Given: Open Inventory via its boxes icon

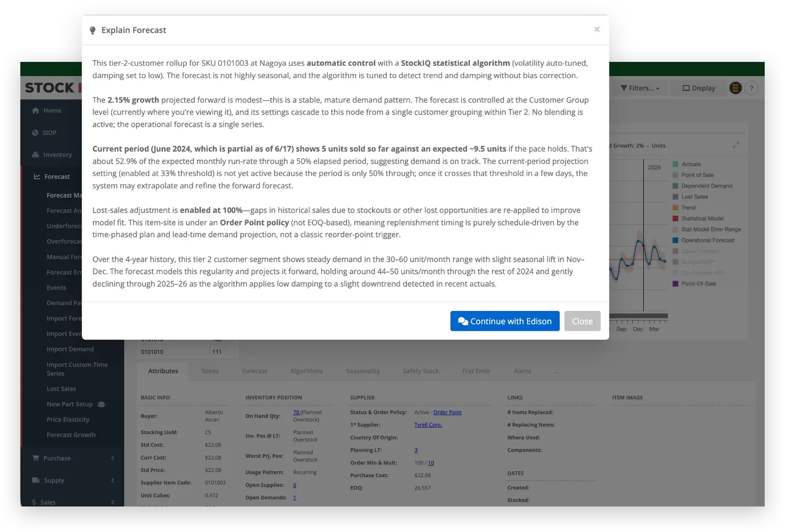Looking at the screenshot, I should (x=35, y=154).
